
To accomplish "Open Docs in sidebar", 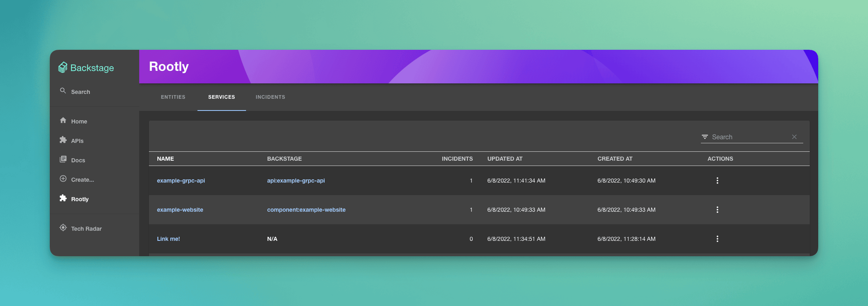I will tap(78, 160).
